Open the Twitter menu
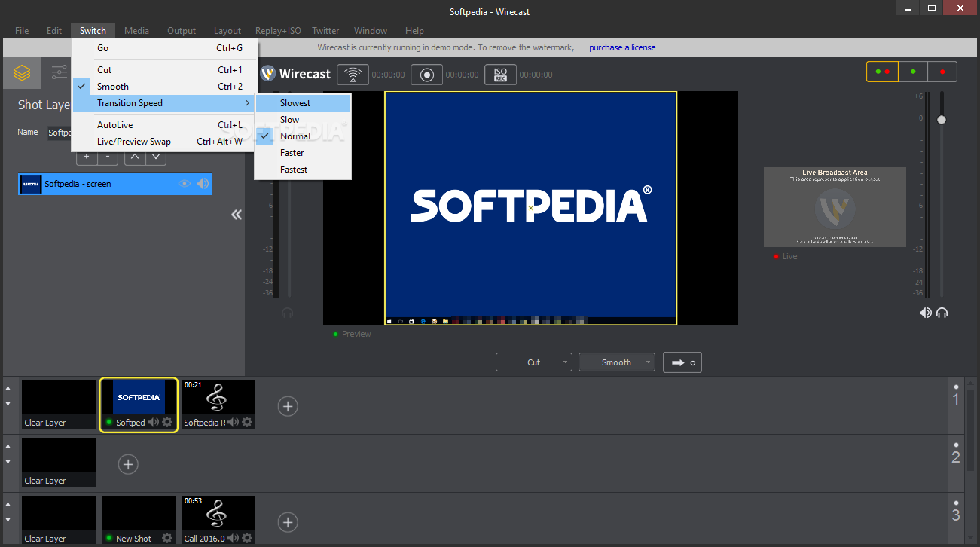 point(325,31)
